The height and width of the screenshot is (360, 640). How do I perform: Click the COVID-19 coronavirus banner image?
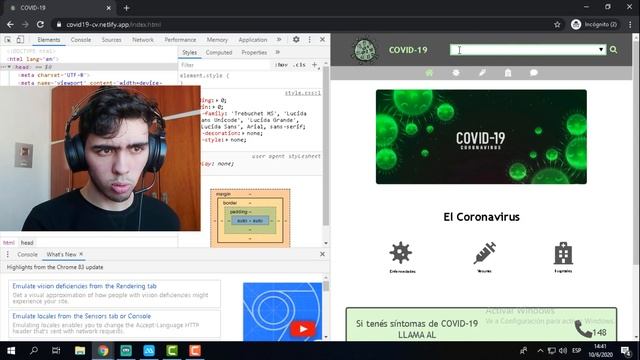(x=481, y=137)
